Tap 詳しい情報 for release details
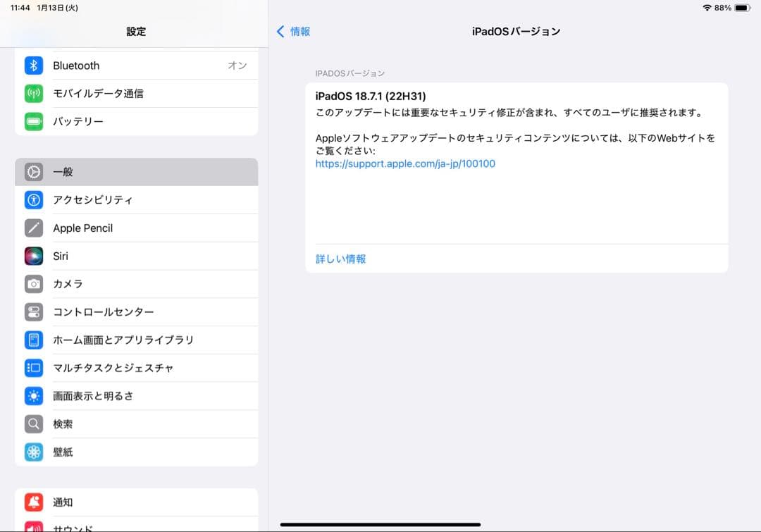The width and height of the screenshot is (761, 532). pos(340,259)
